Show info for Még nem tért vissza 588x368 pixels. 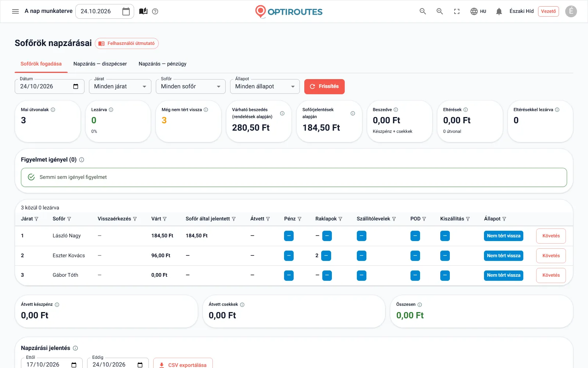[x=206, y=110]
